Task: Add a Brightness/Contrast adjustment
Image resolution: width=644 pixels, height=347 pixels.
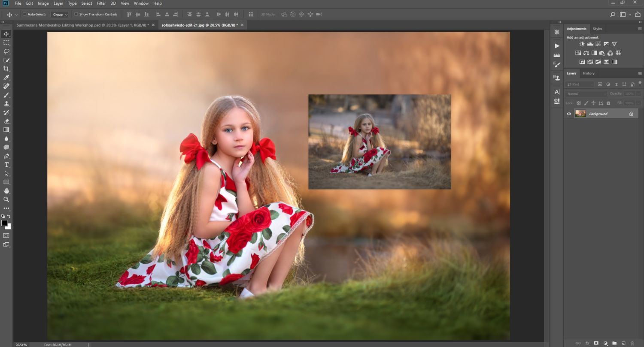Action: 582,44
